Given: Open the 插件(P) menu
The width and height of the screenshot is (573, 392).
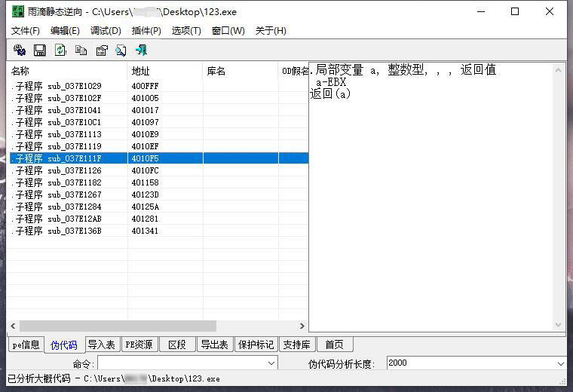Looking at the screenshot, I should click(146, 31).
